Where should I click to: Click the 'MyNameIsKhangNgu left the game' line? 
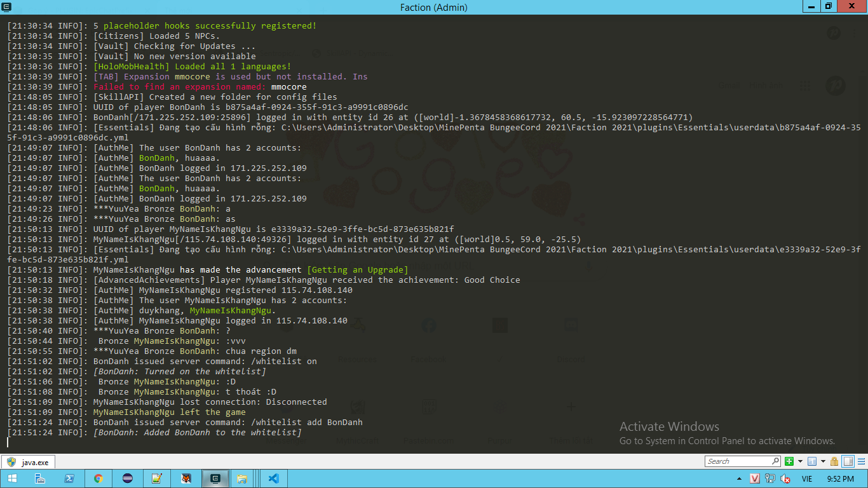[x=126, y=412]
